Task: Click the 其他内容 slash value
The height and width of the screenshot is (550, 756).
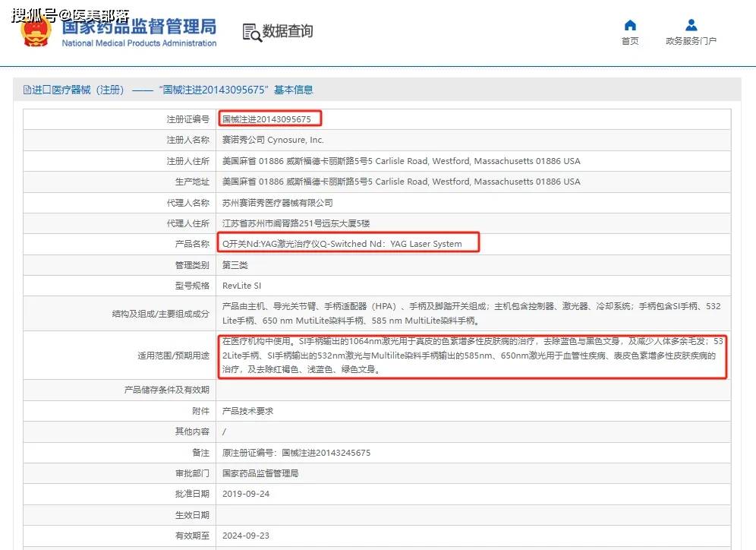Action: 224,431
